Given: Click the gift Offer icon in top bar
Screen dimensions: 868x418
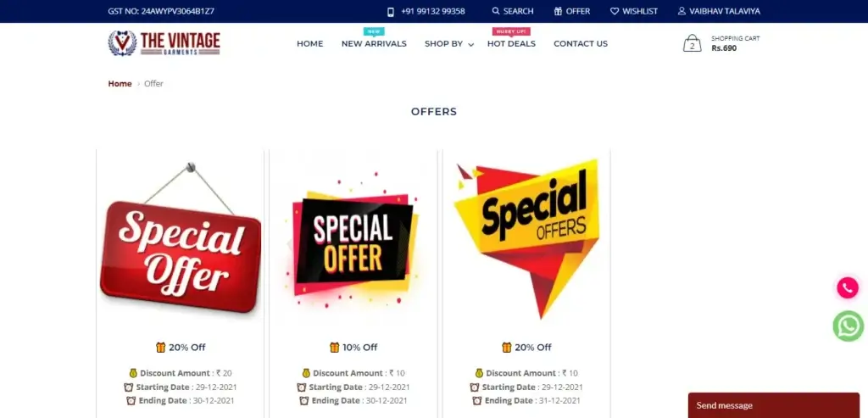Looking at the screenshot, I should (x=558, y=11).
